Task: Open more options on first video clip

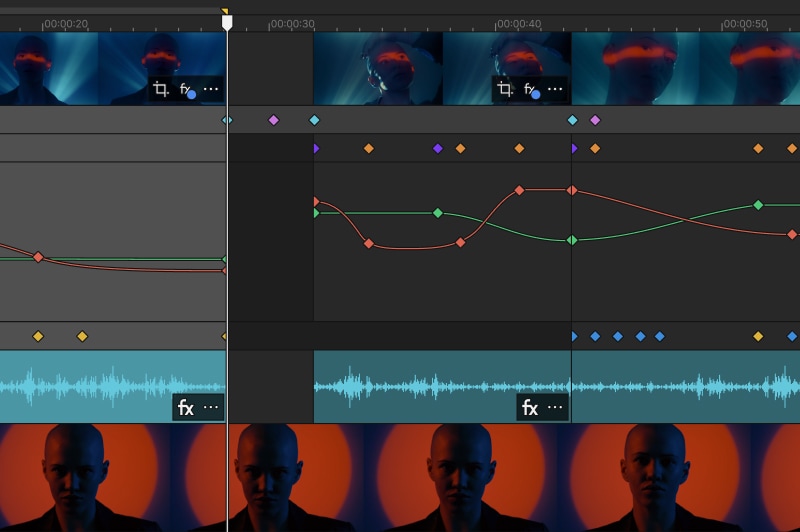Action: tap(210, 90)
